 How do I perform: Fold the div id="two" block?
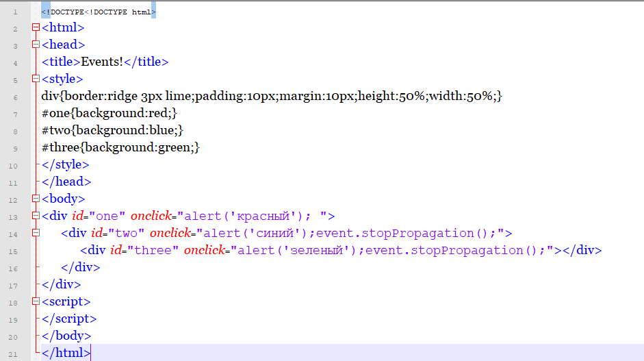coord(36,234)
